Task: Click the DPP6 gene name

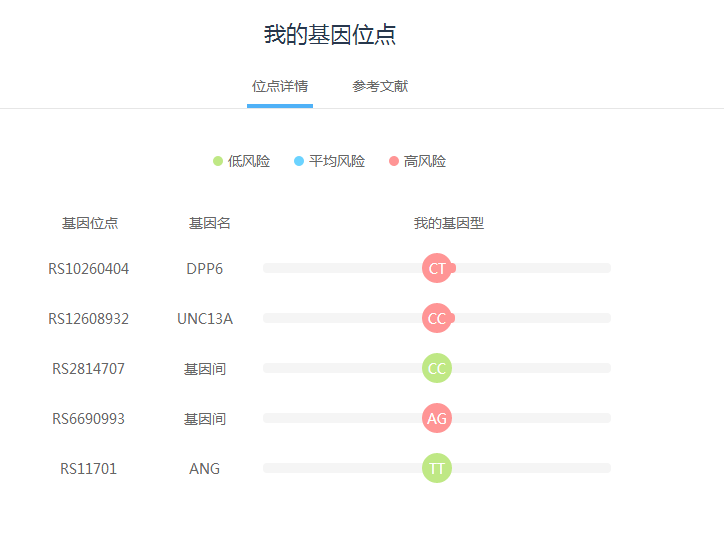Action: 205,269
